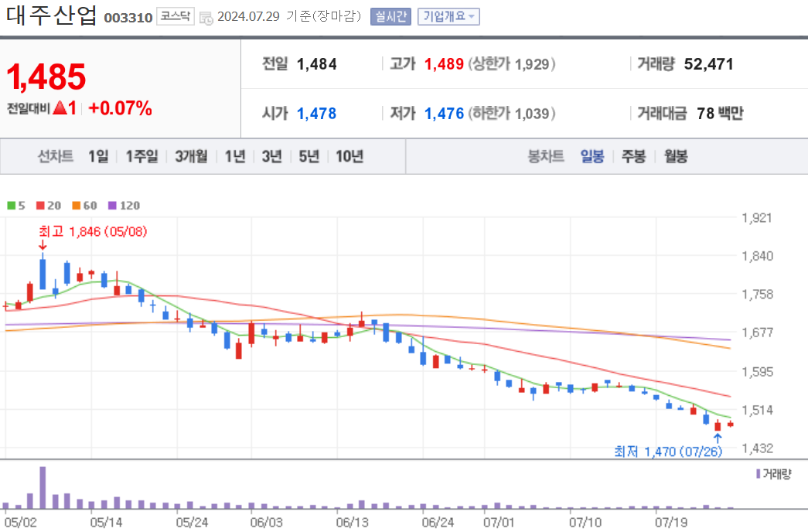Image resolution: width=808 pixels, height=532 pixels.
Task: Open the 기업개요 dropdown
Action: click(448, 16)
